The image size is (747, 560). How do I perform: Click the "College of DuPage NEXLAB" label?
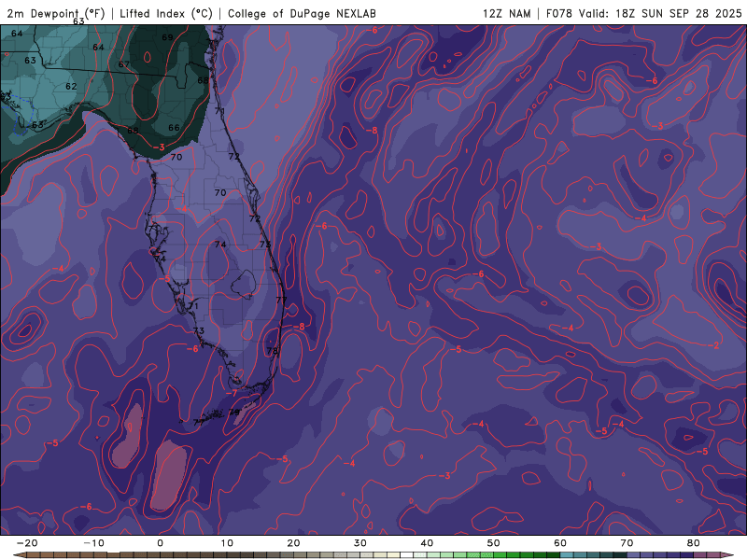click(x=302, y=13)
